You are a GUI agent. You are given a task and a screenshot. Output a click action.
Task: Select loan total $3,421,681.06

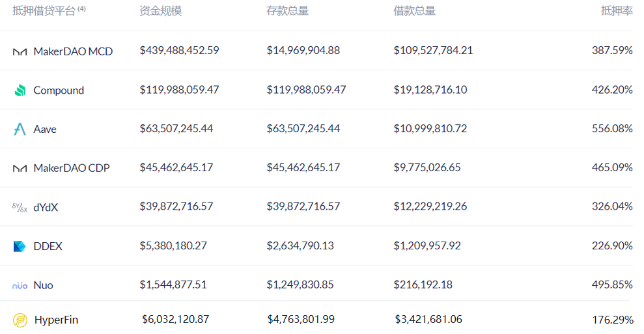tap(428, 319)
